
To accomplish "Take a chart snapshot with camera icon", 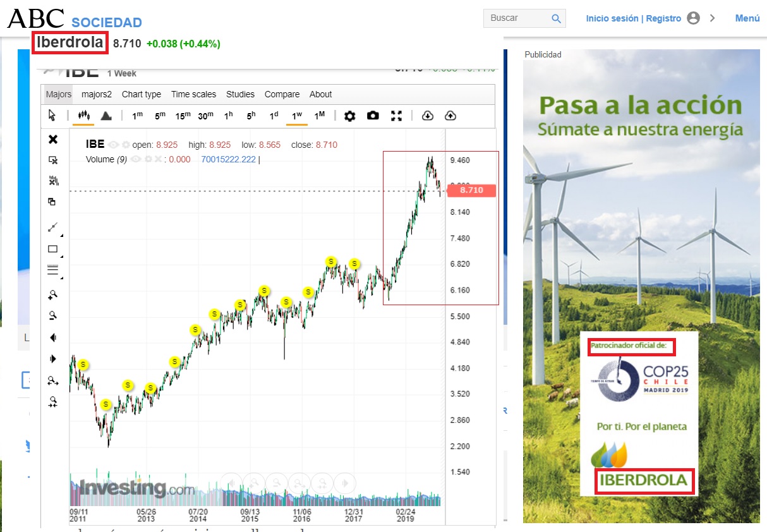I will 373,116.
